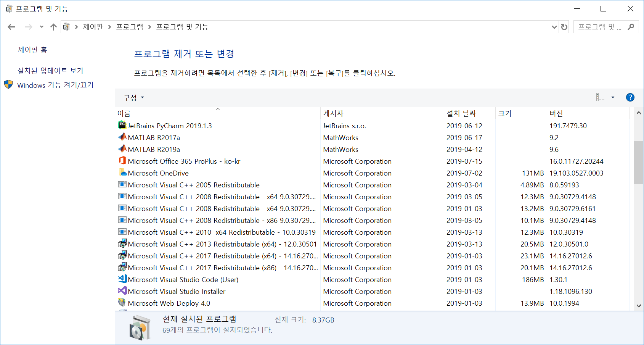Image resolution: width=644 pixels, height=345 pixels.
Task: Select the MATLAB R2019a program icon
Action: (x=122, y=149)
